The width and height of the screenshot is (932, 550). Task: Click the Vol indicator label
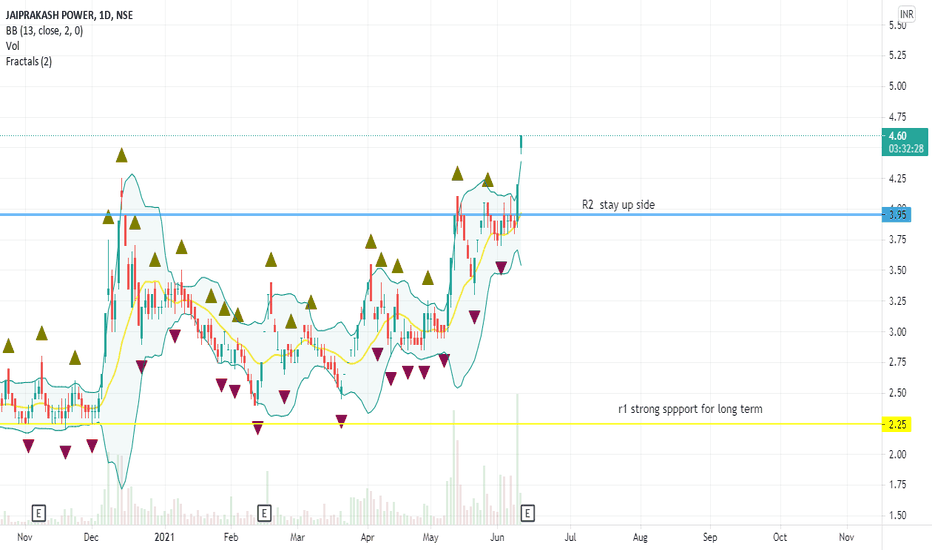point(12,46)
